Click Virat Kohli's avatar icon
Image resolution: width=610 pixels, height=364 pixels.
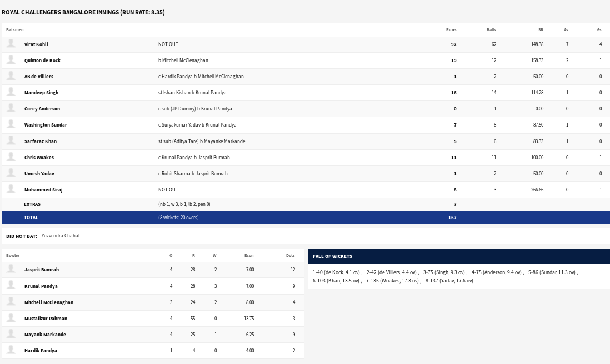pyautogui.click(x=11, y=43)
